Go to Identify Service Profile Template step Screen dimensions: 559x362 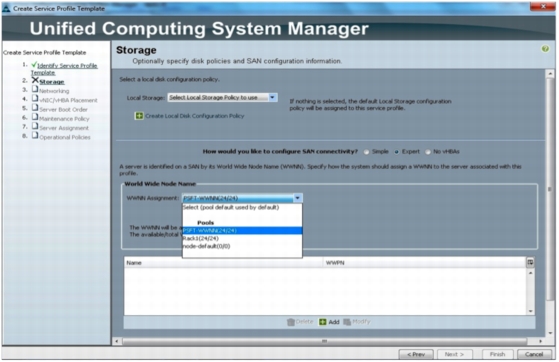(64, 69)
